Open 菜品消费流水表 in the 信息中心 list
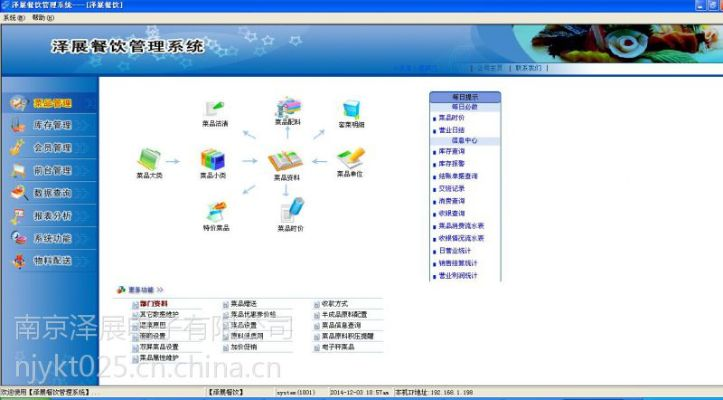This screenshot has width=723, height=400. 461,226
